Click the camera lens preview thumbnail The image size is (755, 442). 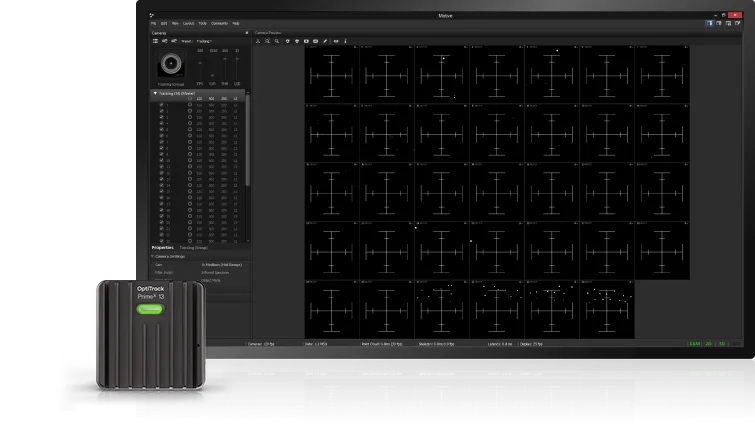click(x=171, y=64)
